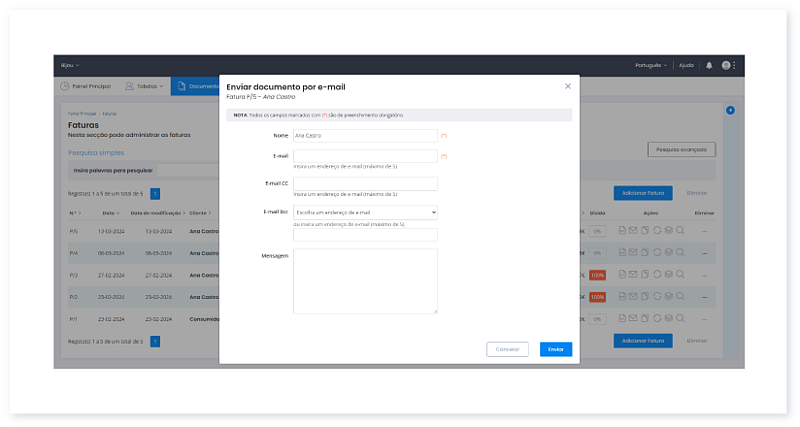Open PDF icon for invoice P/5
The width and height of the screenshot is (800, 427).
[622, 231]
